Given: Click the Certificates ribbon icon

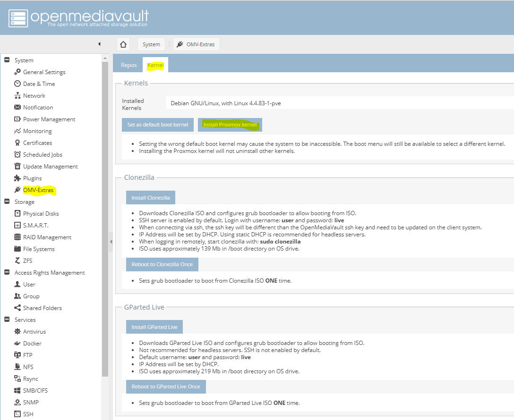Looking at the screenshot, I should [x=17, y=143].
